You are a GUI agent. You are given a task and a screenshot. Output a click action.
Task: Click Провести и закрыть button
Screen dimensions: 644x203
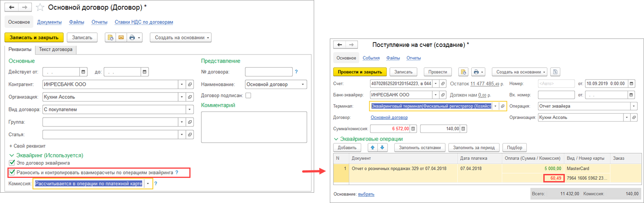(x=359, y=72)
